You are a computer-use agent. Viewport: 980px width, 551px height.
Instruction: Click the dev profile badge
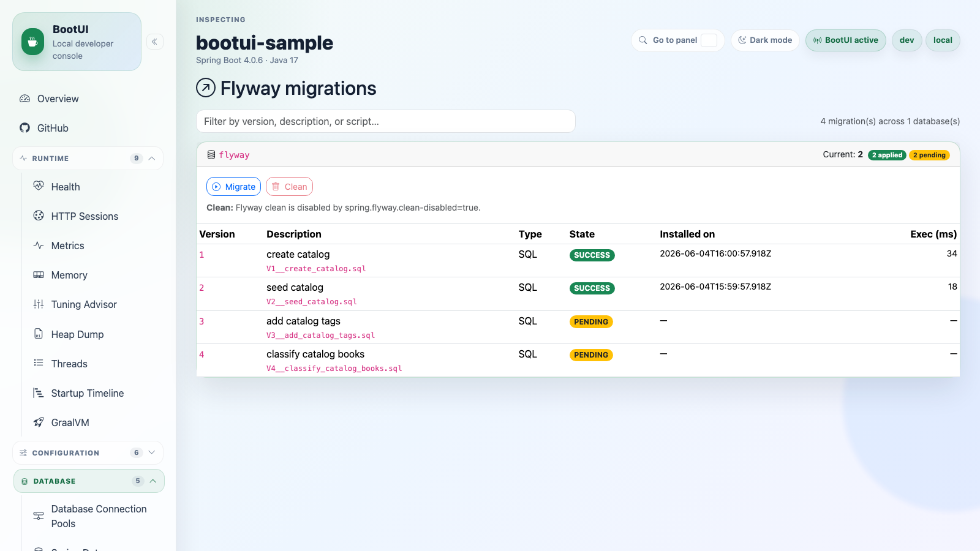[x=907, y=40]
